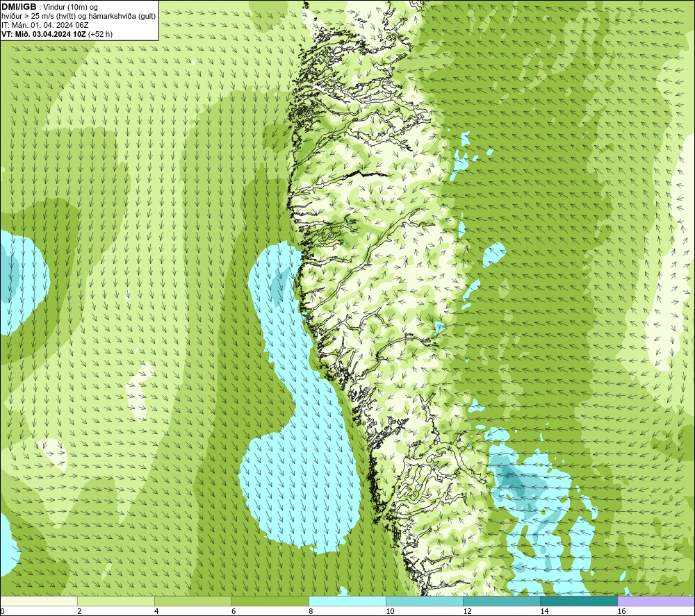Click the legend tick label '14'
The height and width of the screenshot is (616, 695).
pos(544,611)
